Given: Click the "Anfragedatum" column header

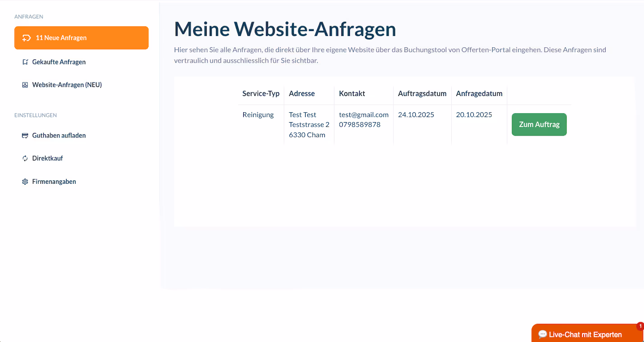Looking at the screenshot, I should click(x=479, y=93).
